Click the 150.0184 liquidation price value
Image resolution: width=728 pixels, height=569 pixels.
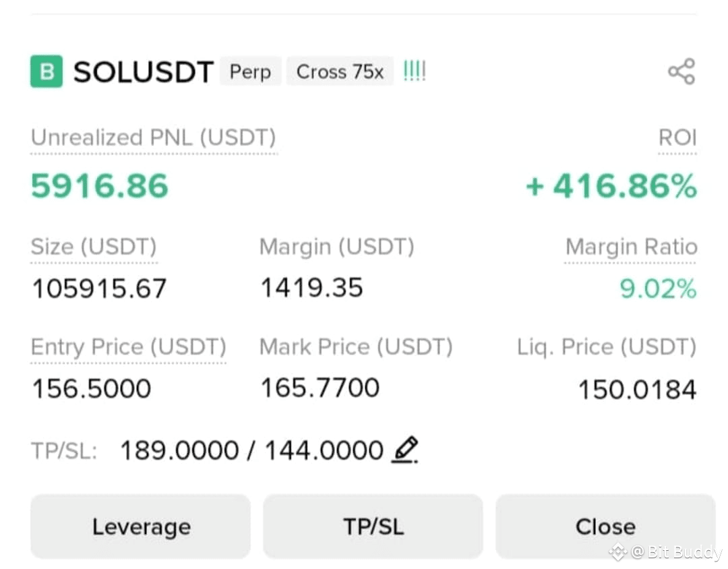pos(637,389)
